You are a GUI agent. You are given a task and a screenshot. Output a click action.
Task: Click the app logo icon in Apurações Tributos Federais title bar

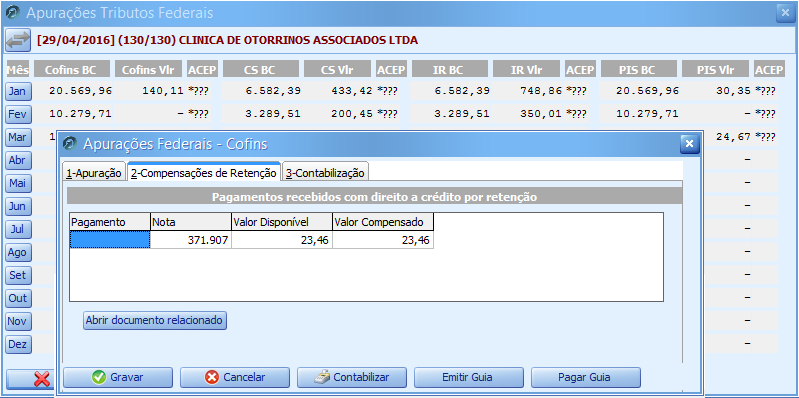(x=13, y=13)
